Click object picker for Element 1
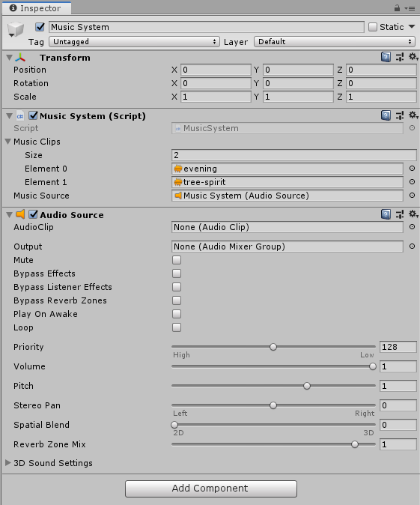420x505 pixels. click(x=412, y=182)
